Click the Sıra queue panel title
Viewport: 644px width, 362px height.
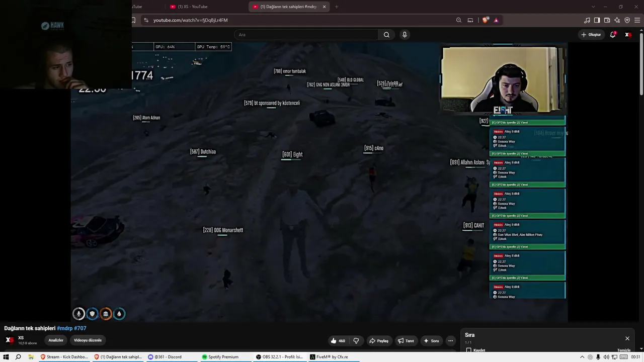470,335
